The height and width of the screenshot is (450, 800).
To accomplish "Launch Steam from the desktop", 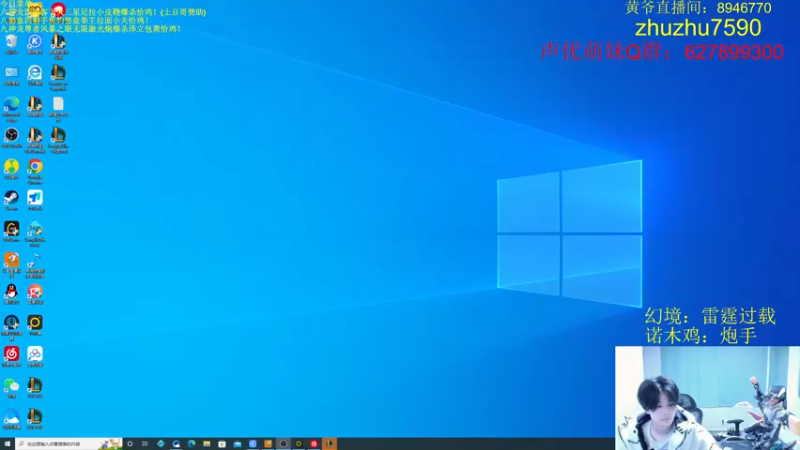I will coord(11,199).
